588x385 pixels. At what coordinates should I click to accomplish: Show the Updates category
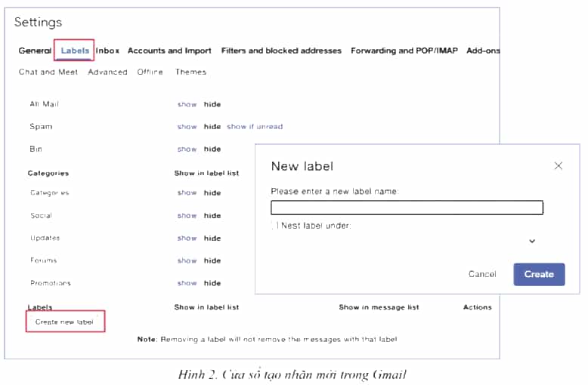click(x=187, y=239)
